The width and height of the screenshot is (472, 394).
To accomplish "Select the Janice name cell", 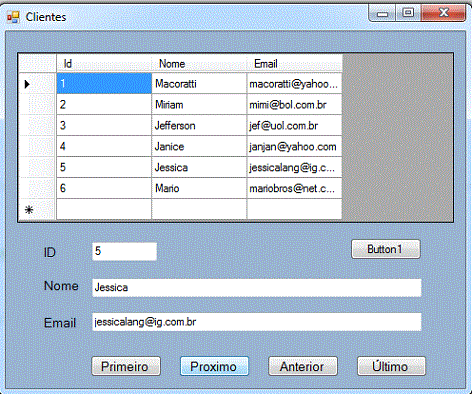I will [x=199, y=146].
